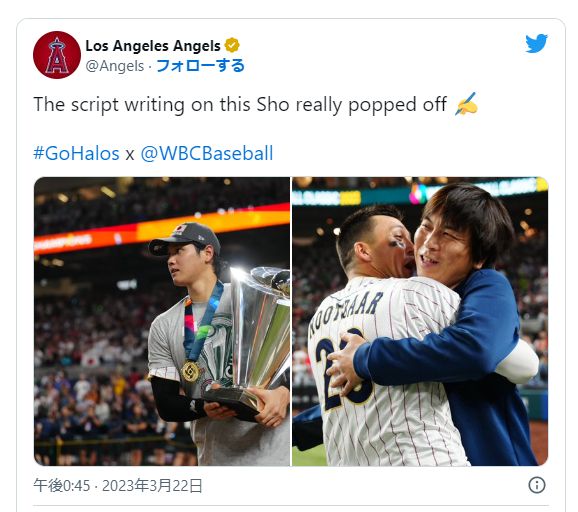578x512 pixels.
Task: Click the 2023年3月22日 date text
Action: point(152,486)
